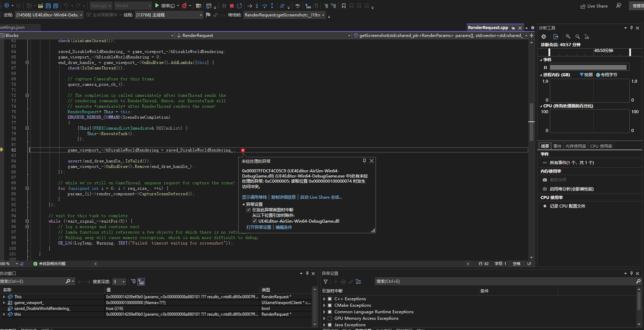Image resolution: width=644 pixels, height=330 pixels.
Task: Enable the GPU Memory Access Exceptions checkbox
Action: 330,318
